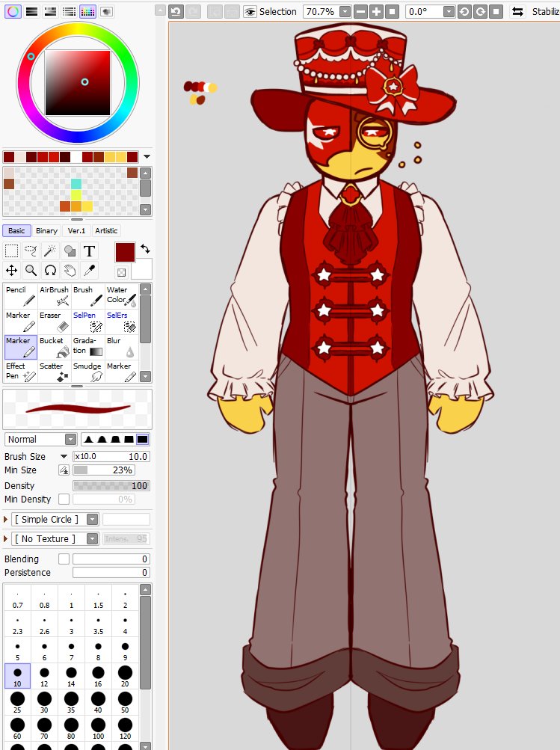
Task: Choose the Brush tool
Action: point(88,296)
